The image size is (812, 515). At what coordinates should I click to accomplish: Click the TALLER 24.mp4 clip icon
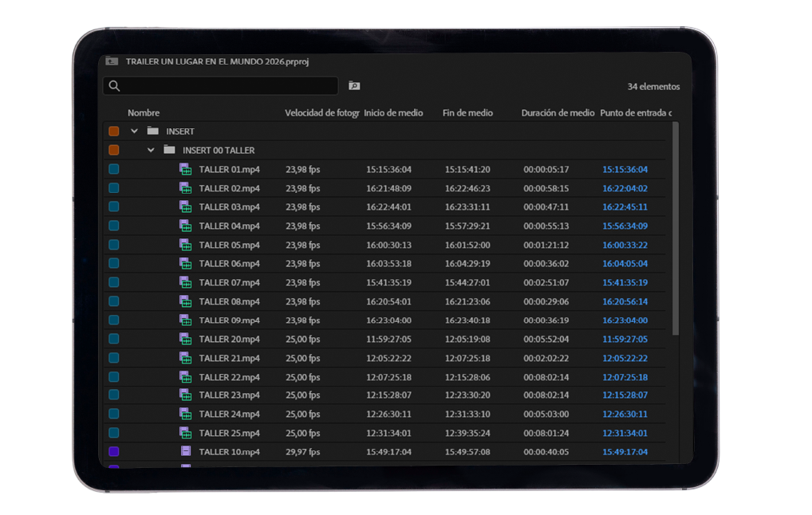tap(185, 414)
